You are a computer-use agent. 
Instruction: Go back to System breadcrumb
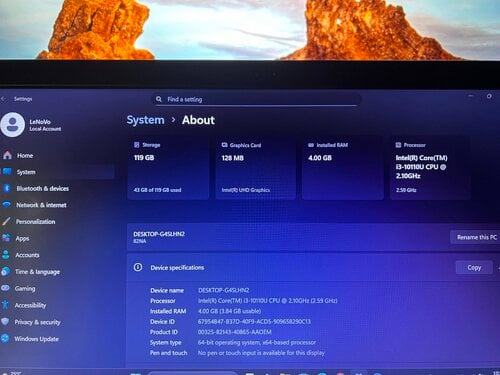(x=146, y=120)
